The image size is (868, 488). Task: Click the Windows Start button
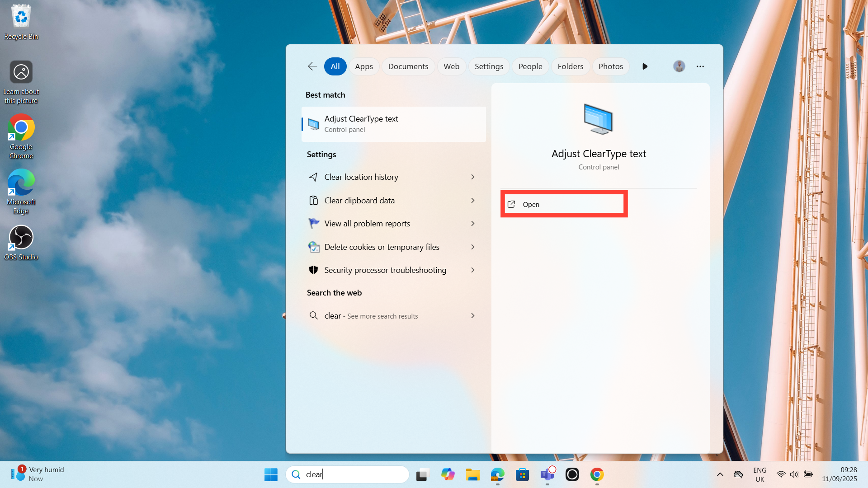[x=271, y=474]
